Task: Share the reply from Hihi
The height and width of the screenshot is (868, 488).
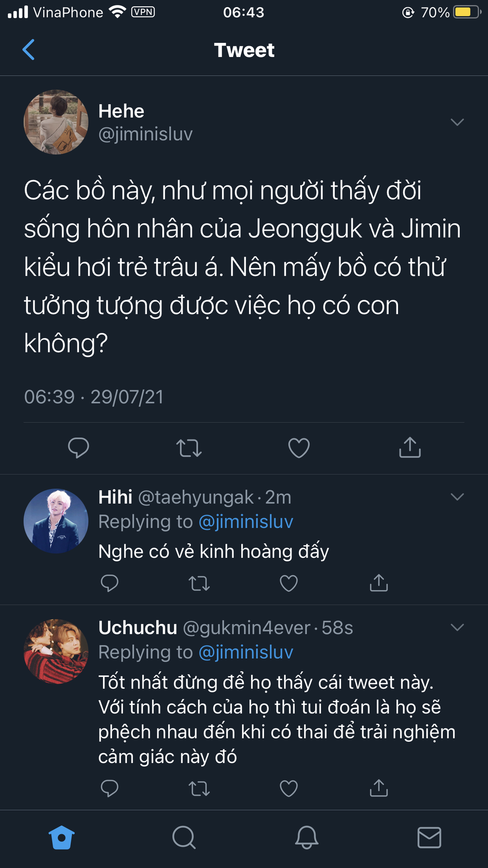Action: click(379, 583)
